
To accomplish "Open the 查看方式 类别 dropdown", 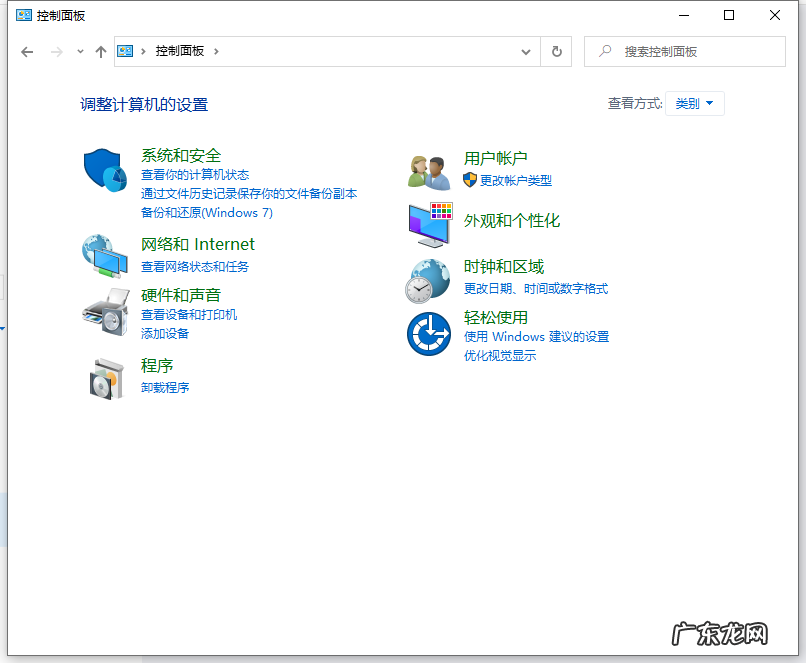I will click(694, 103).
